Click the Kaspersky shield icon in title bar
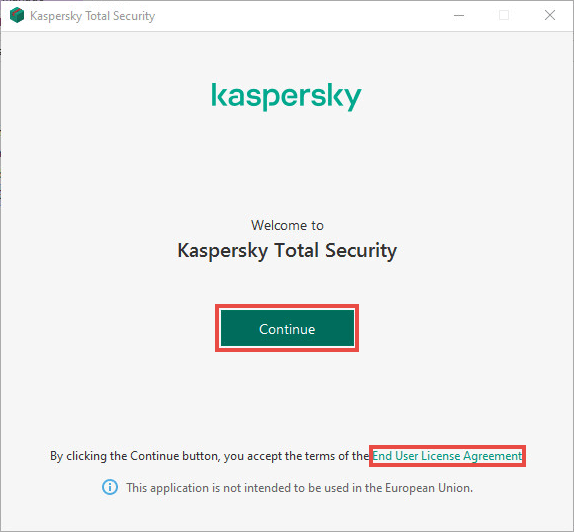Viewport: 574px width, 532px height. click(17, 16)
